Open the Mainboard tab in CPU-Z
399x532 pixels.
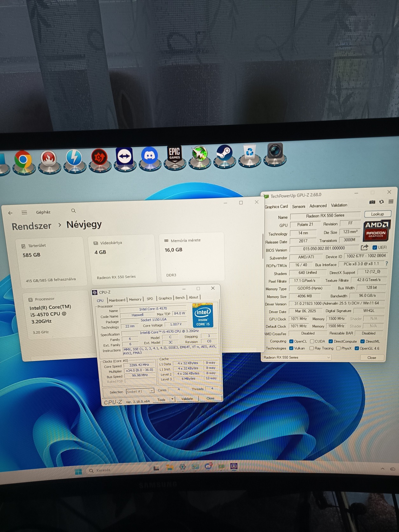pyautogui.click(x=117, y=300)
